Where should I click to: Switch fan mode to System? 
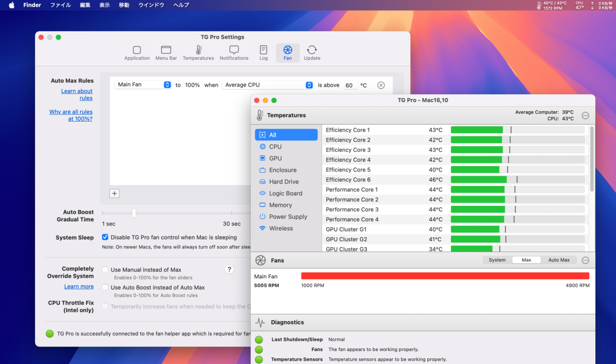click(497, 260)
